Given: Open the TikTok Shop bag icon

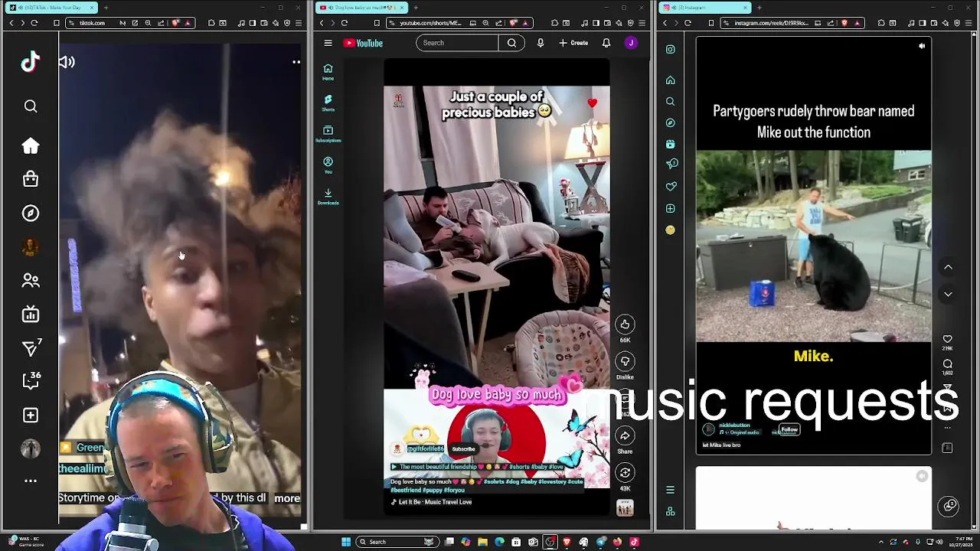Looking at the screenshot, I should point(31,179).
